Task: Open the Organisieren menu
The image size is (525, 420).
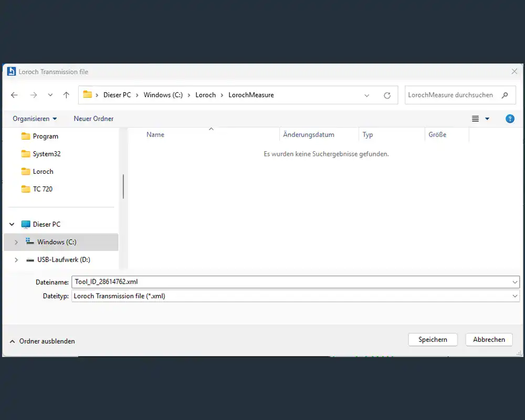Action: tap(35, 119)
